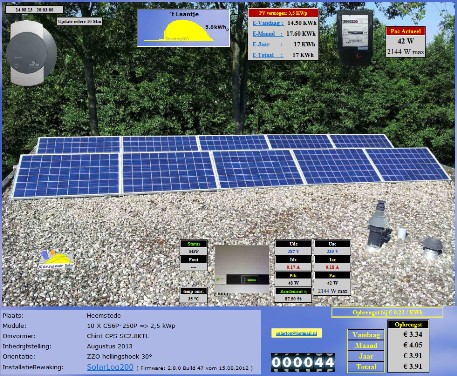This screenshot has width=457, height=376.
Task: Click the black Opbrengst header
Action: [x=408, y=324]
